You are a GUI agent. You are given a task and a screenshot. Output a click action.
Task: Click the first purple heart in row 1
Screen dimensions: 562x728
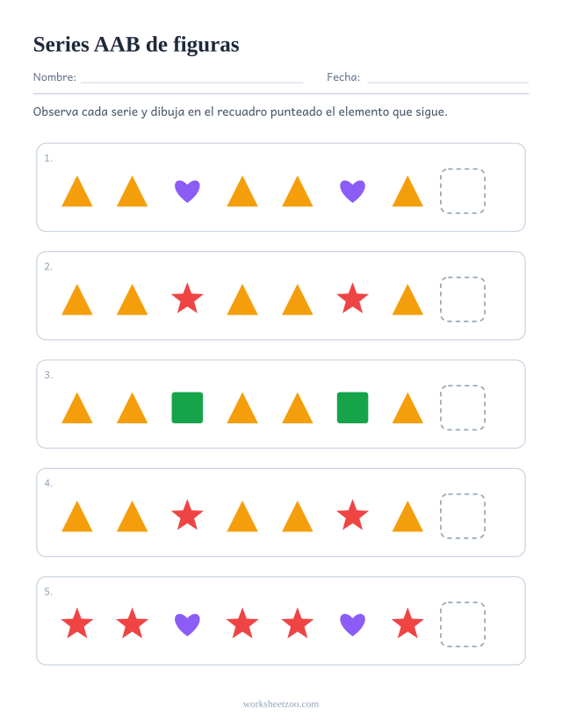coord(187,191)
